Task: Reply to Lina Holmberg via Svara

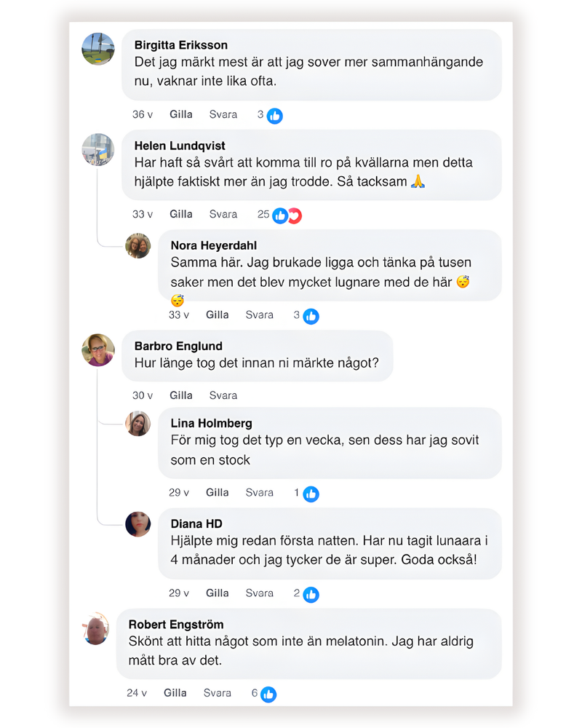Action: [259, 493]
